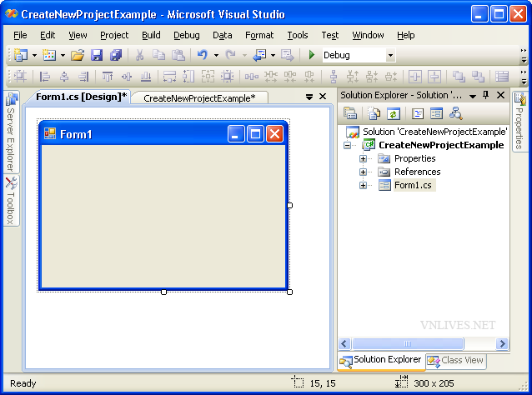Toggle auto-hide pin on Solution Explorer
The width and height of the screenshot is (532, 395).
coord(486,95)
